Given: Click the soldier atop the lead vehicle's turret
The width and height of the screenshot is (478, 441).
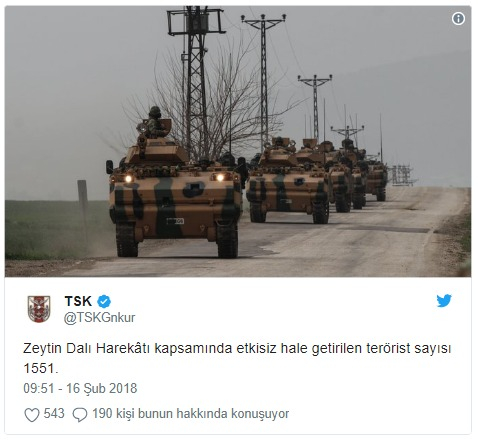Looking at the screenshot, I should (x=154, y=121).
